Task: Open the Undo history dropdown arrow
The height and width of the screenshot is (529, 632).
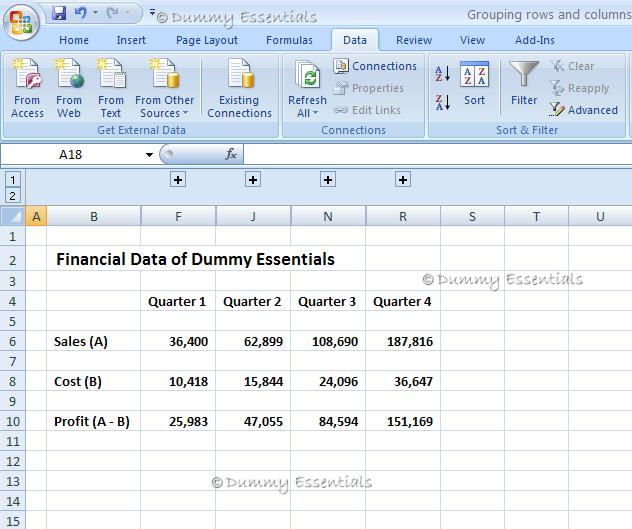Action: point(96,13)
